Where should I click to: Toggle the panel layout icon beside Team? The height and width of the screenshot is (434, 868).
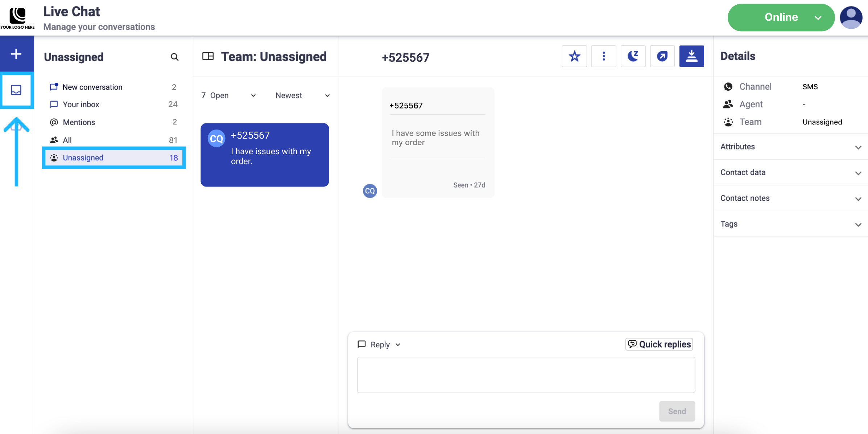208,56
